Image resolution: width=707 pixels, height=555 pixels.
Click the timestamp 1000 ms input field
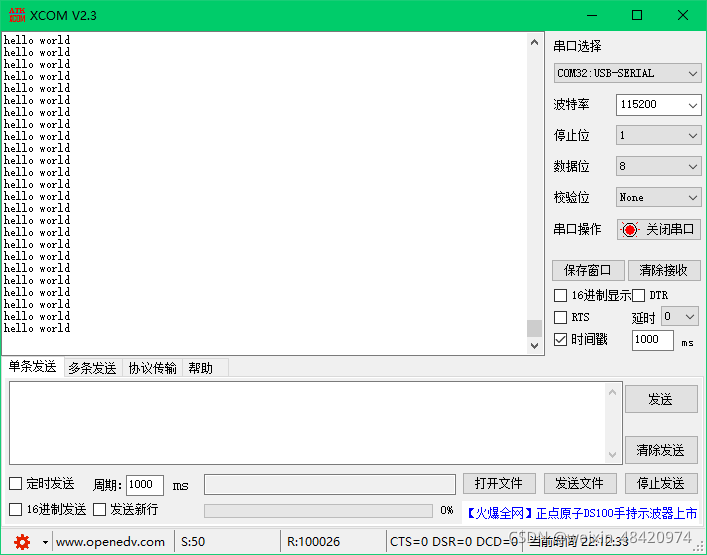653,340
